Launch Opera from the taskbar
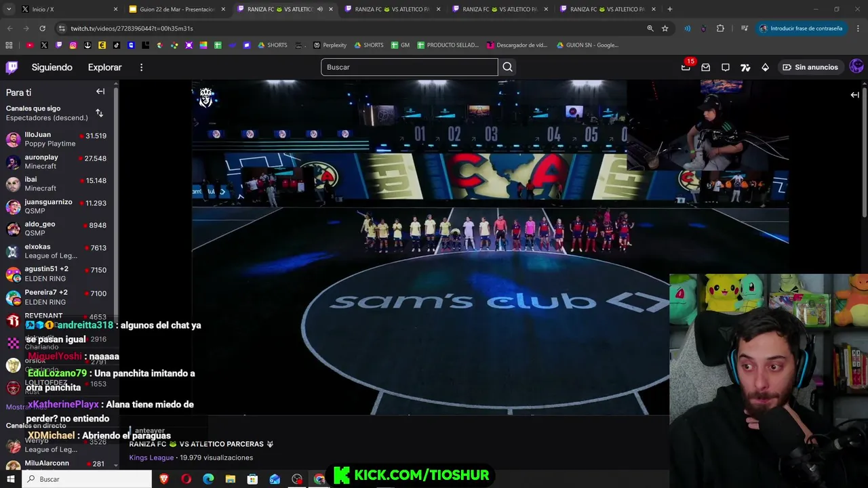Screen dimensions: 868x488 [x=186, y=479]
